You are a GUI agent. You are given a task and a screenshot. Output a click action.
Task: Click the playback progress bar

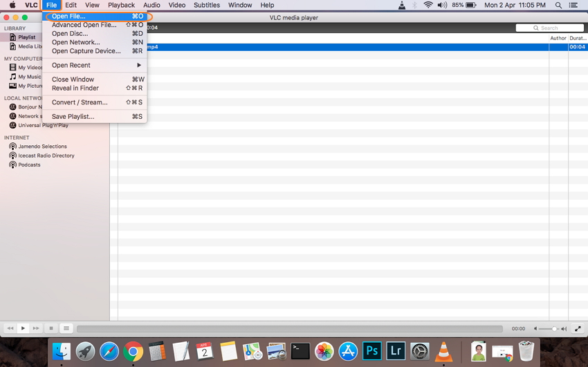pyautogui.click(x=289, y=328)
